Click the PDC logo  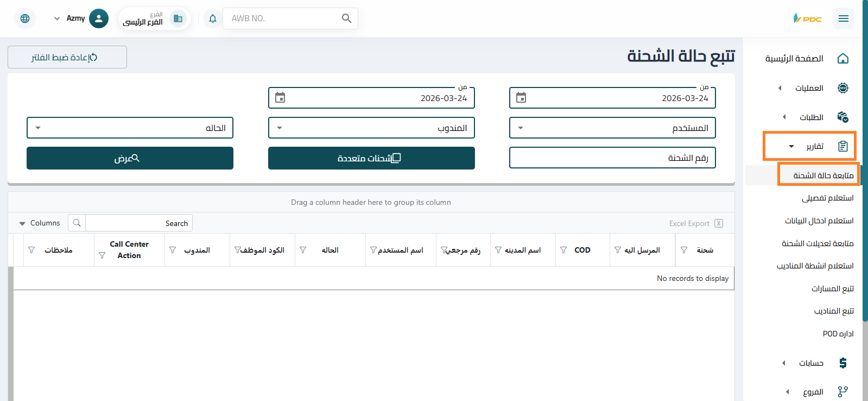[807, 18]
